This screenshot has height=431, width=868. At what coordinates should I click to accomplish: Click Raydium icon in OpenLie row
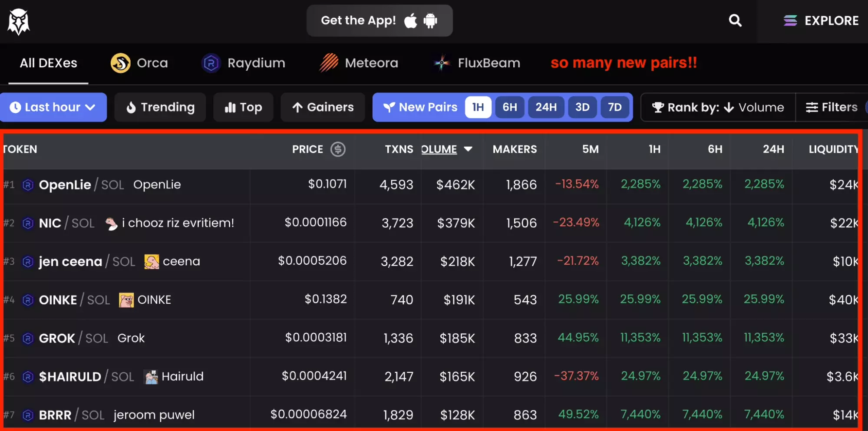click(28, 185)
